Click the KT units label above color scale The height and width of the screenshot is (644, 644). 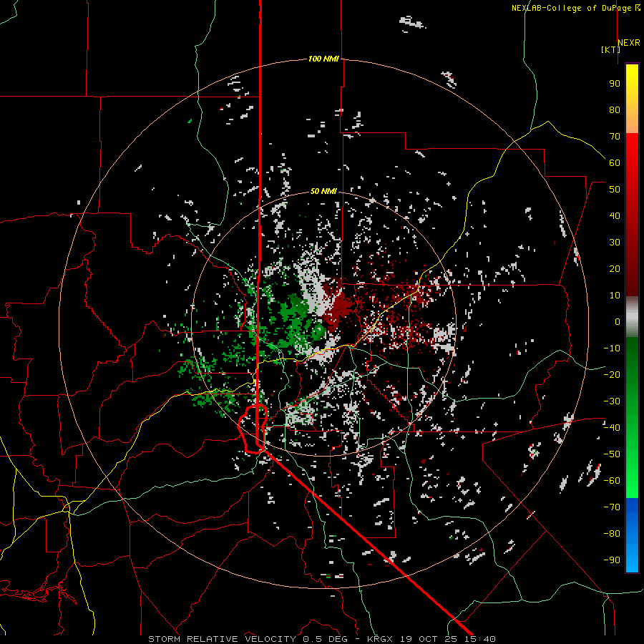point(611,49)
